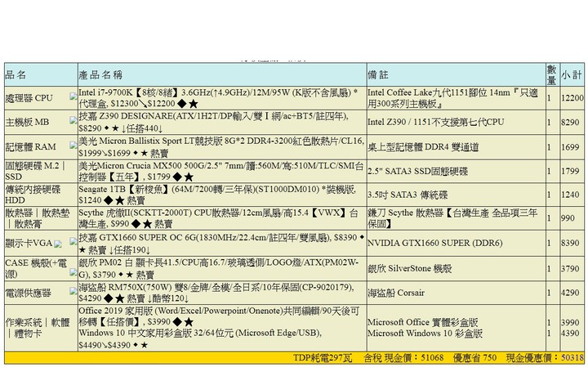
Task: Click the CPU subtotal 12200
Action: tap(572, 98)
